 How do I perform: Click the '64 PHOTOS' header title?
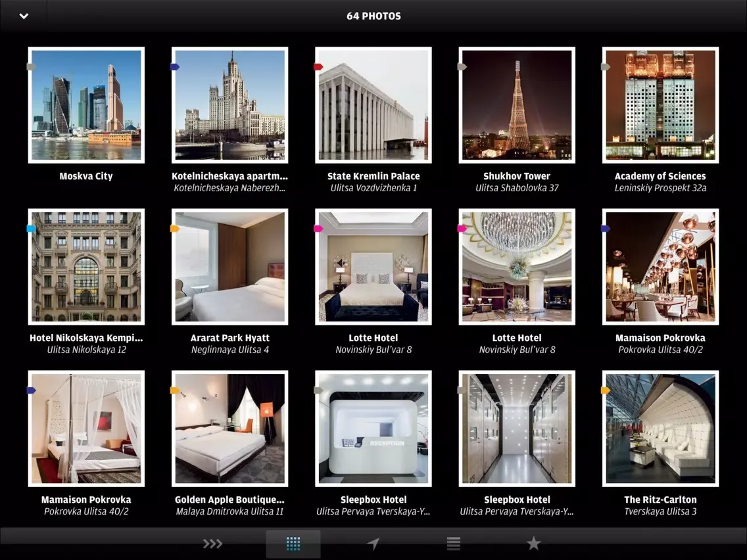point(373,16)
